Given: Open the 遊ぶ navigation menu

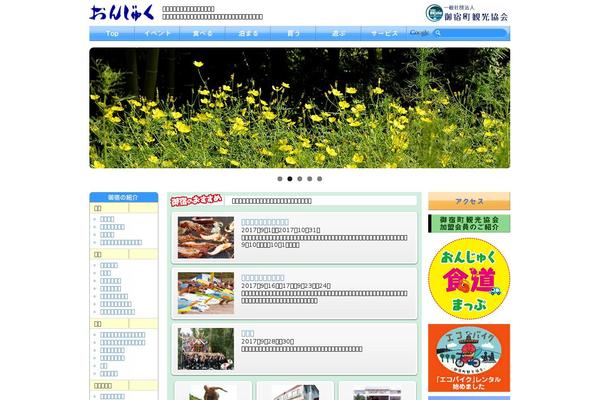Looking at the screenshot, I should click(338, 33).
